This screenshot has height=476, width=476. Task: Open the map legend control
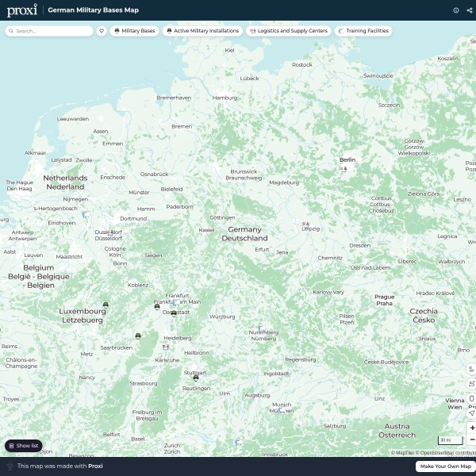[x=471, y=369]
